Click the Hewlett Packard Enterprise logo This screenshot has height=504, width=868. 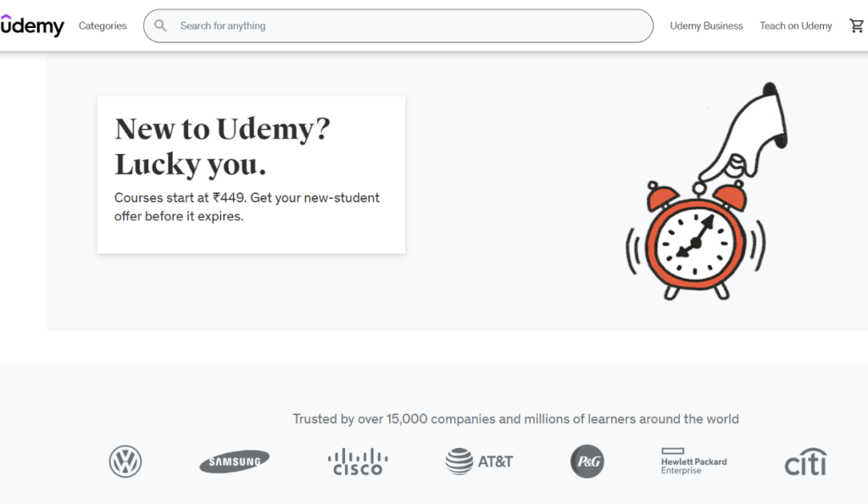pyautogui.click(x=692, y=462)
